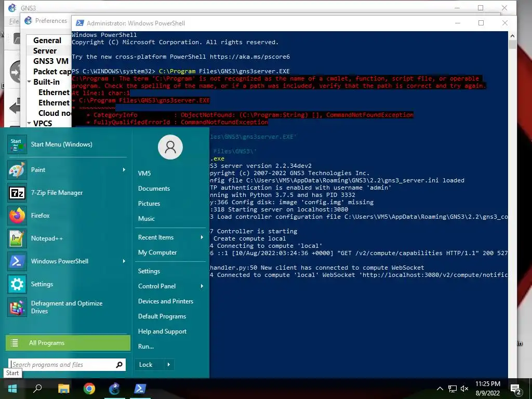The width and height of the screenshot is (532, 399).
Task: Open Google Chrome from taskbar
Action: [x=89, y=389]
